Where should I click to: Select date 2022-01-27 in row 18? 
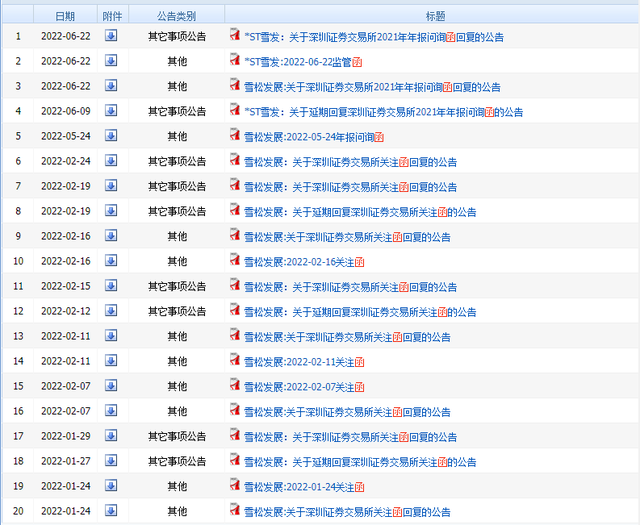tap(66, 461)
